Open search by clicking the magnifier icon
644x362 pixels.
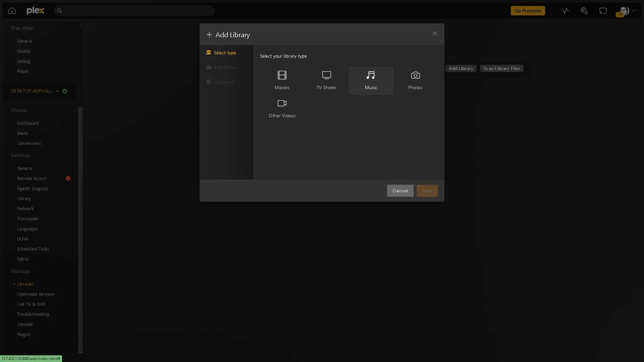pos(59,11)
